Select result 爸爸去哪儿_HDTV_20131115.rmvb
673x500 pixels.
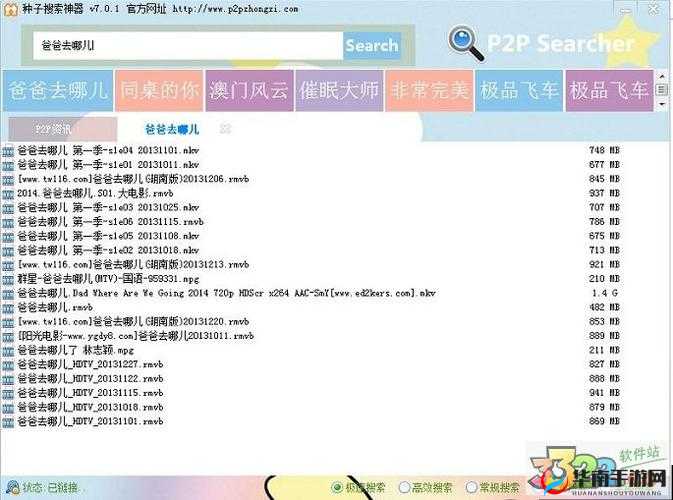pyautogui.click(x=90, y=393)
